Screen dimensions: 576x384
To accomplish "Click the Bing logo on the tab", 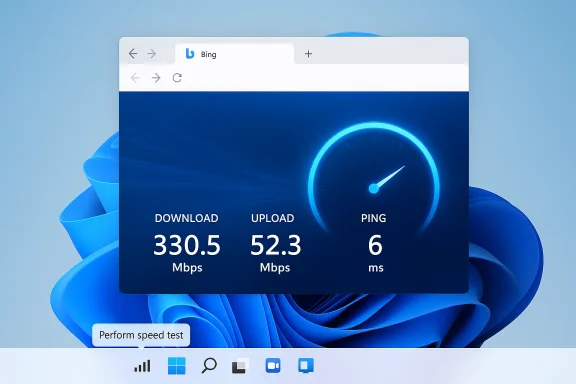I will pos(190,54).
